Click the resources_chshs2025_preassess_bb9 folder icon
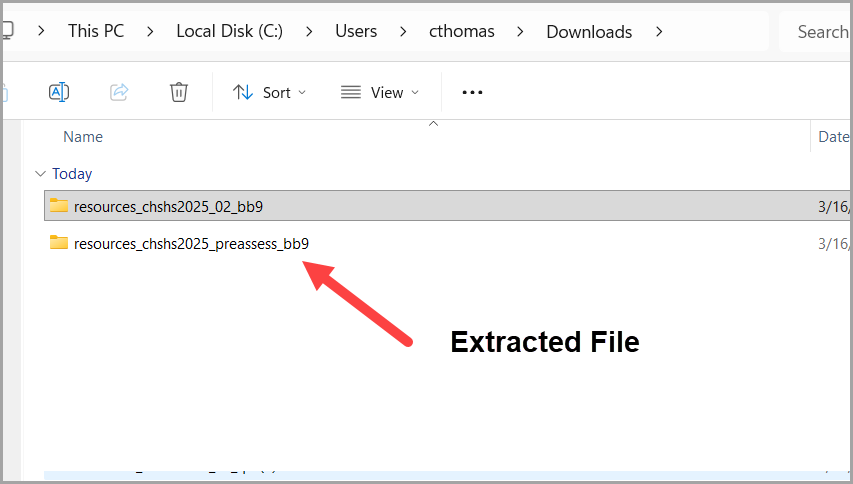 [x=59, y=242]
